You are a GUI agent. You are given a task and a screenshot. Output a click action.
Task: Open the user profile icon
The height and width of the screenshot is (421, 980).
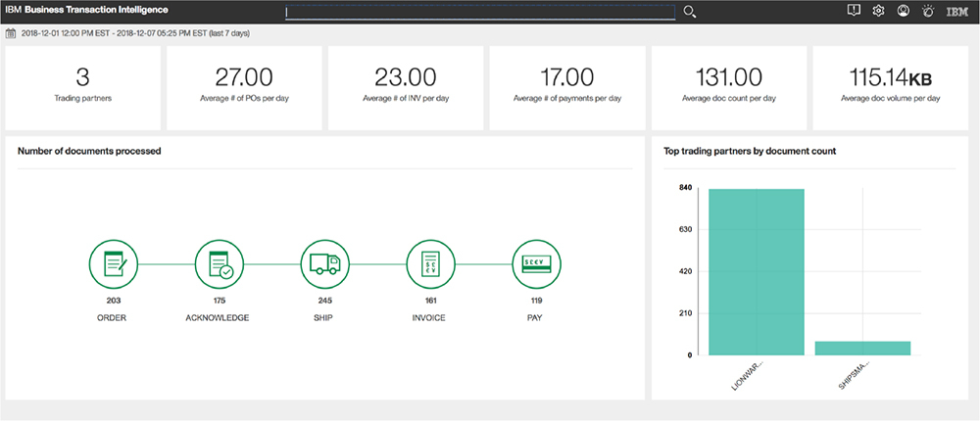pos(904,11)
